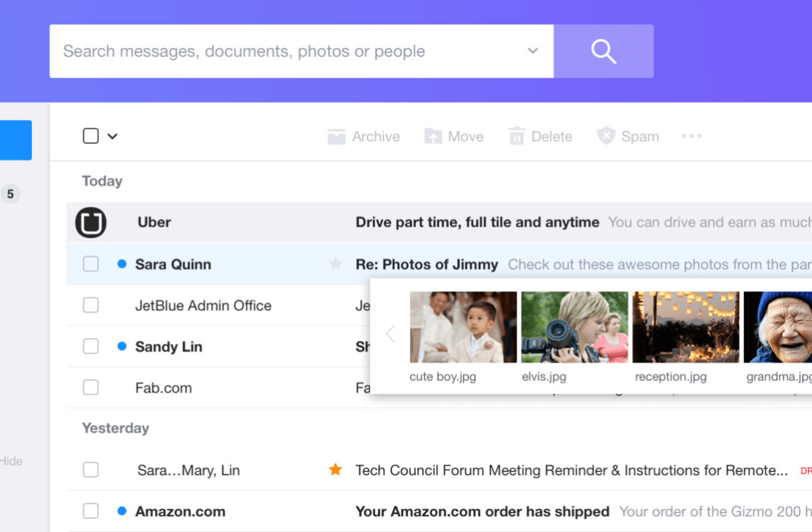This screenshot has height=532, width=812.
Task: Click the Move folder icon
Action: pos(433,136)
